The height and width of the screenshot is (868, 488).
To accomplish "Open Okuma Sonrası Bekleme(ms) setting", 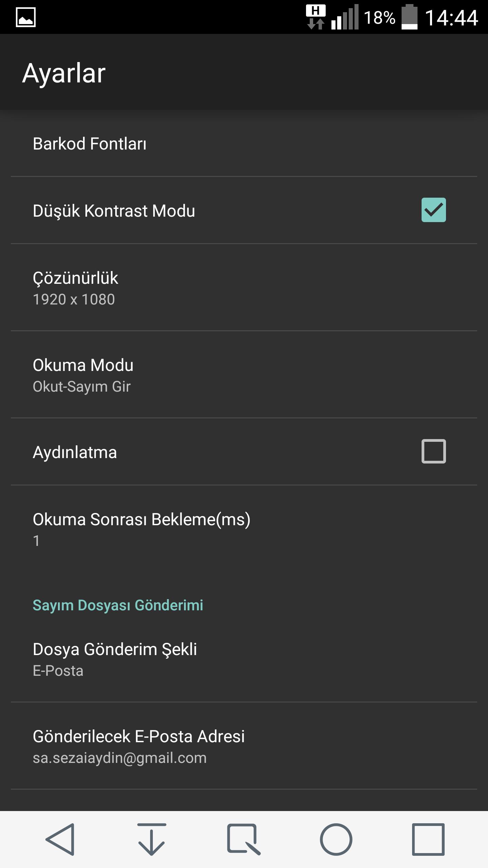I will tap(244, 529).
